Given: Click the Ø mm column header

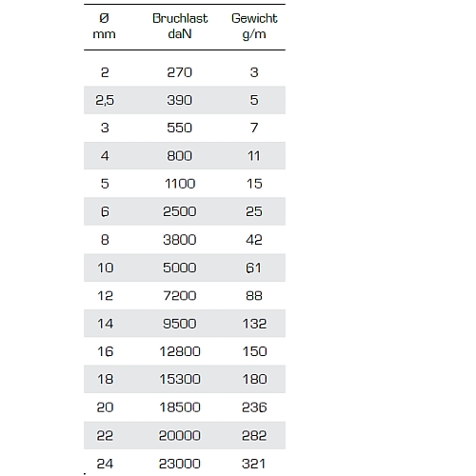Looking at the screenshot, I should [104, 26].
